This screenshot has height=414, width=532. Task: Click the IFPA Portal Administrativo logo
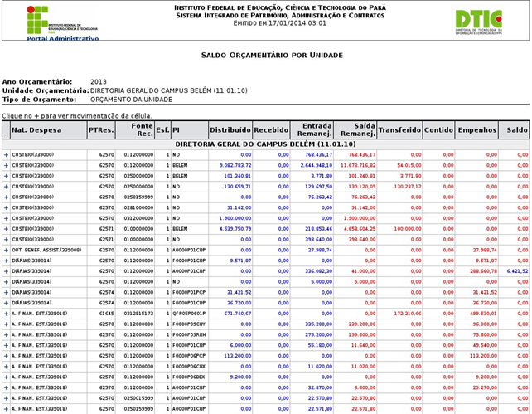(62, 23)
